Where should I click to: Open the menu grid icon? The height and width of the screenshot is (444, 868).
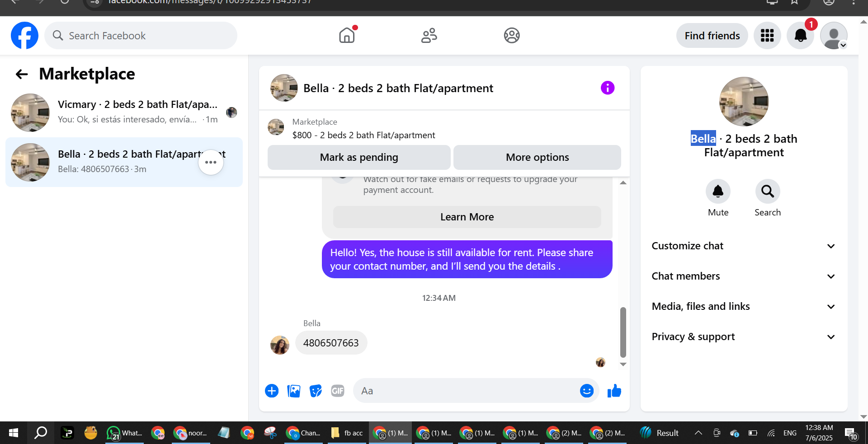point(767,35)
